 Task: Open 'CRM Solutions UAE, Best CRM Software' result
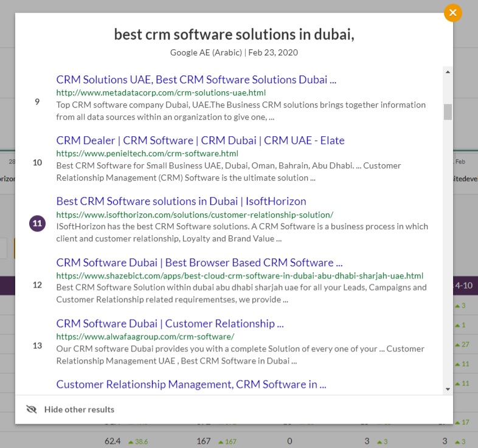tap(196, 80)
